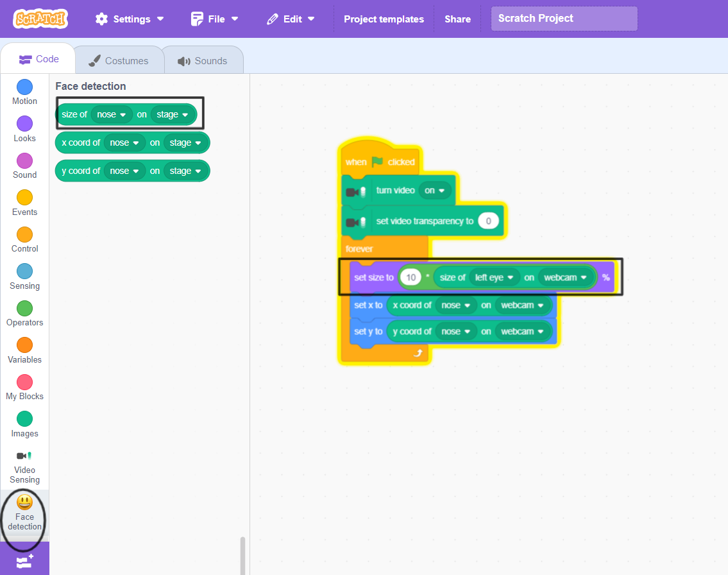Open the My Blocks category

tap(24, 386)
